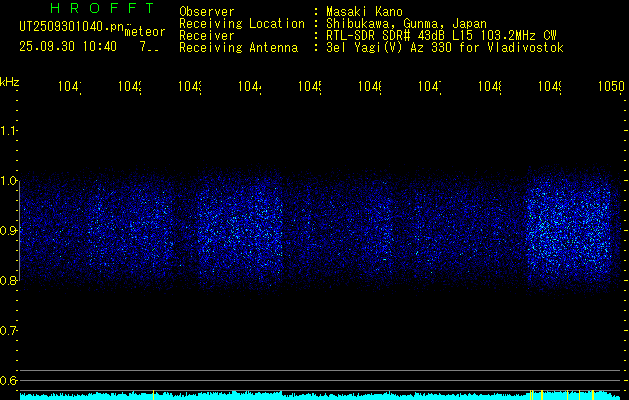Click the 0.6 frequency axis tick
This screenshot has width=629, height=400.
(9, 381)
